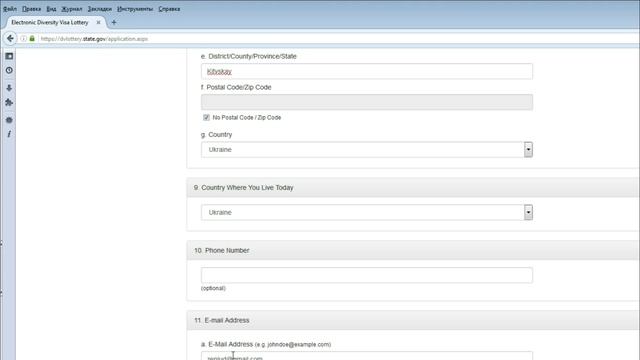Screen dimensions: 640x360
Task: Open a new tab with plus button
Action: click(x=114, y=22)
